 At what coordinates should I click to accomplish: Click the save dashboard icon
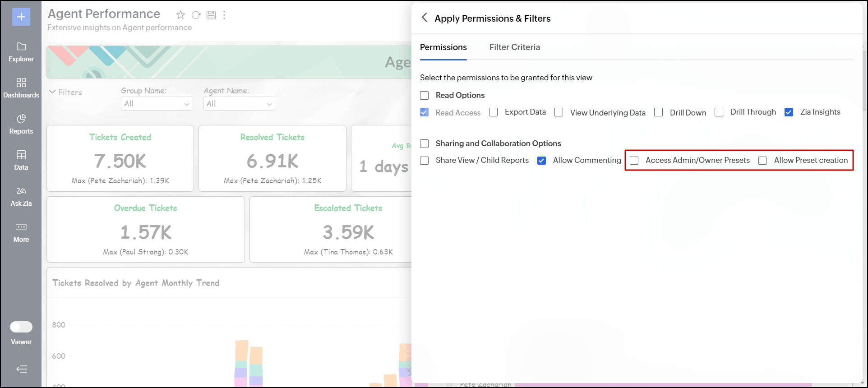click(x=211, y=15)
